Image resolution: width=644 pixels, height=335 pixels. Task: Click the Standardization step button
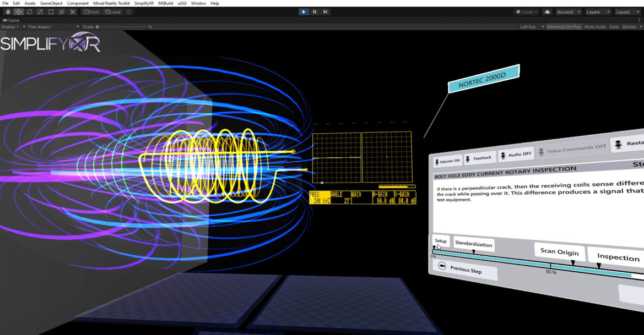click(x=473, y=244)
